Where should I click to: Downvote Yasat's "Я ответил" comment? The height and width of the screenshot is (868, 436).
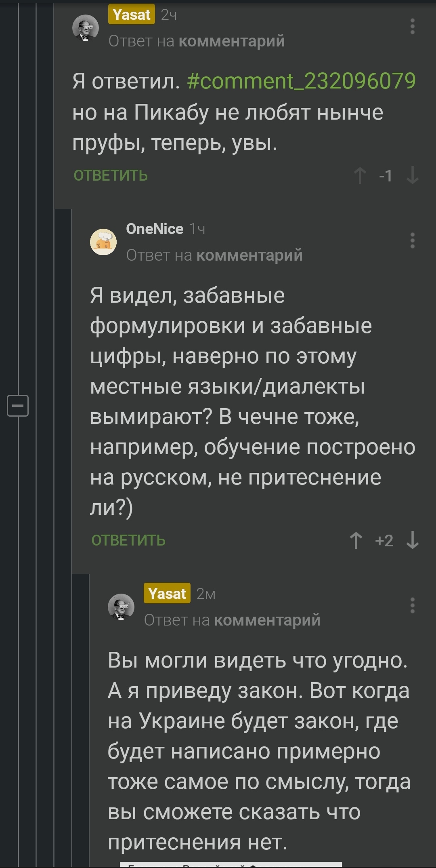pos(412,176)
